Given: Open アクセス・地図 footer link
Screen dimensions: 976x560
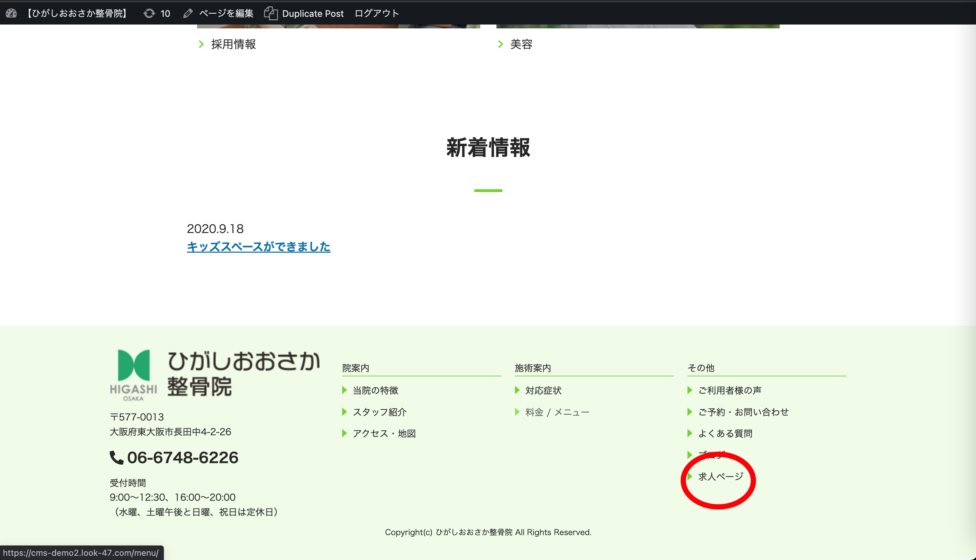Looking at the screenshot, I should (384, 433).
